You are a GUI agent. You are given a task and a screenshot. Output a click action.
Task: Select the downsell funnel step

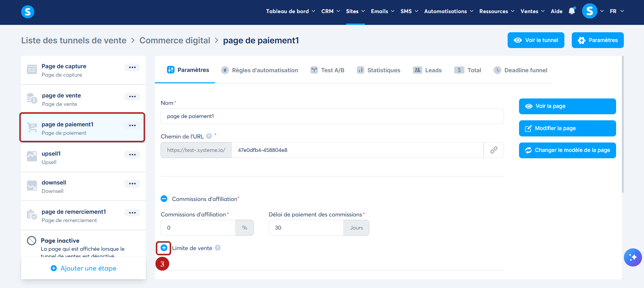83,187
